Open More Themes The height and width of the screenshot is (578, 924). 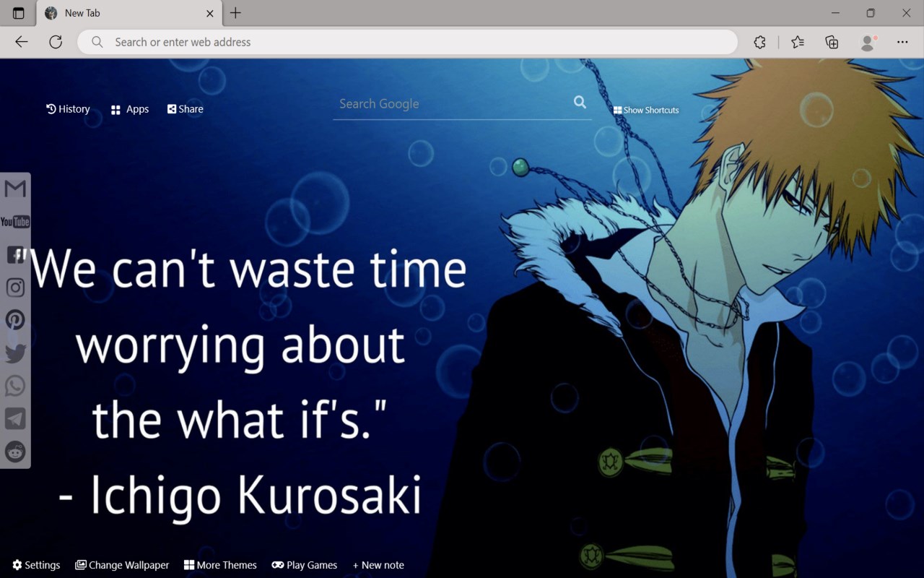tap(220, 565)
